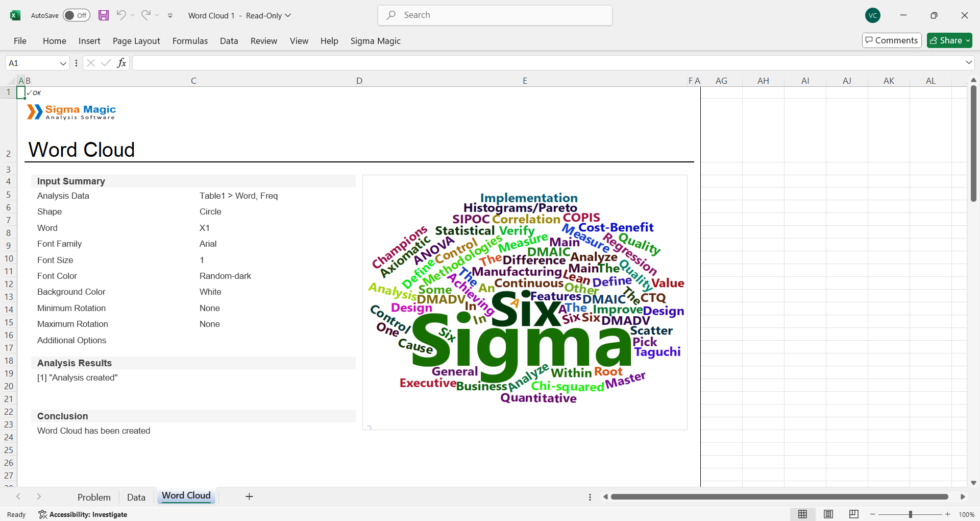
Task: Click the Undo icon
Action: pyautogui.click(x=121, y=15)
